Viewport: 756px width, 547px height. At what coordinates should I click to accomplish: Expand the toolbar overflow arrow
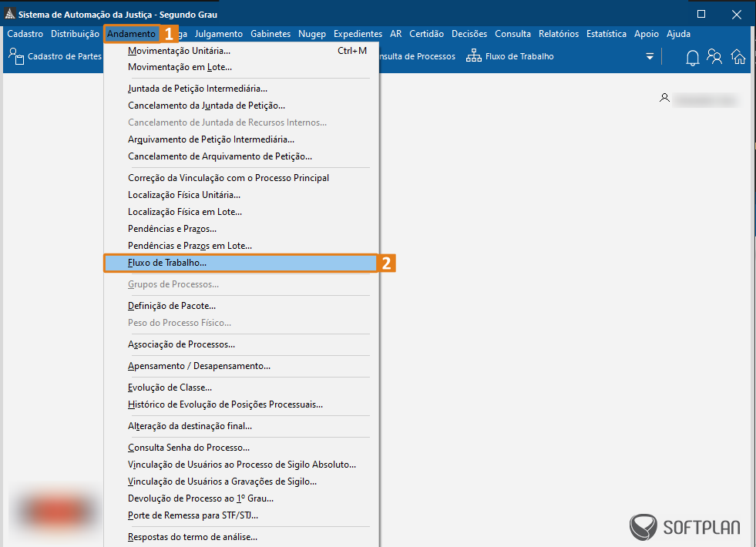[x=650, y=56]
